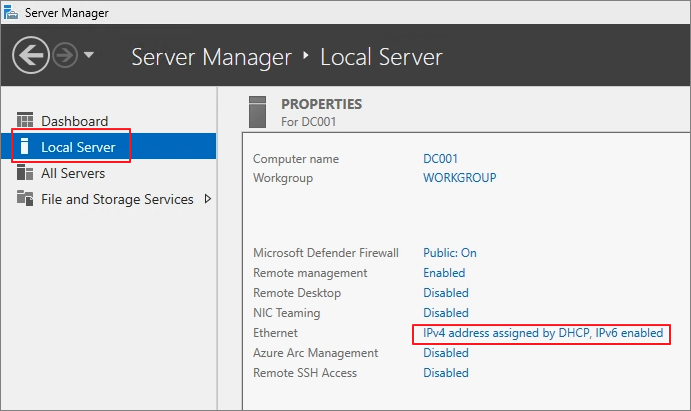Click the Computer name label
This screenshot has width=691, height=411.
tap(296, 159)
